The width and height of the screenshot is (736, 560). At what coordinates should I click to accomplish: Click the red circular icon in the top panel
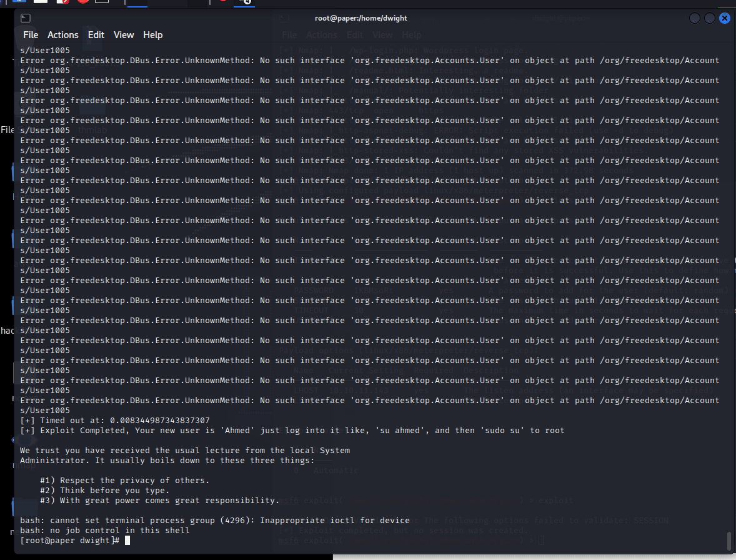pos(82,2)
